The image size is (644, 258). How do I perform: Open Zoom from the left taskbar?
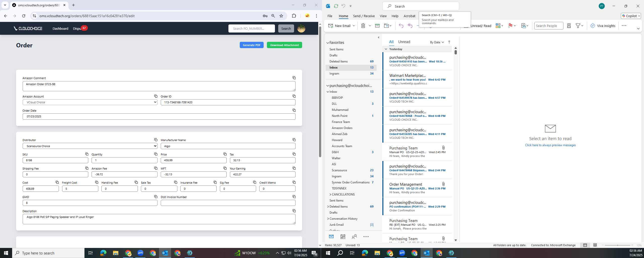pyautogui.click(x=140, y=253)
